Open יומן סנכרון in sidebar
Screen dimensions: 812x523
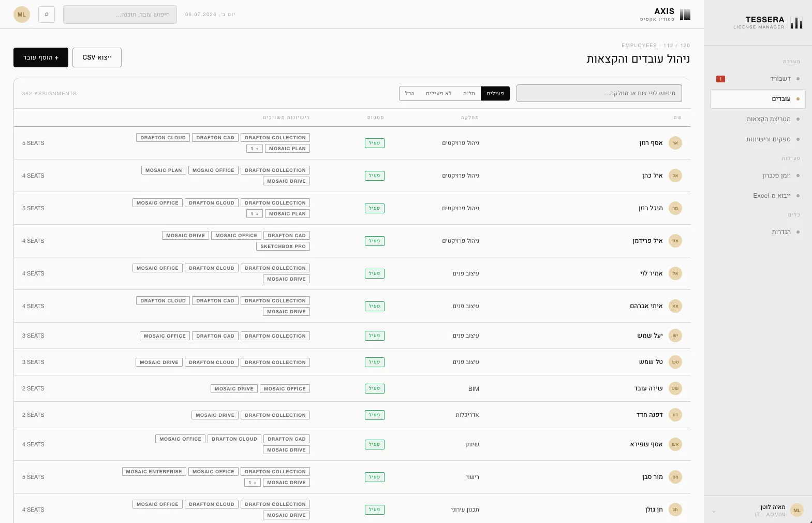(758, 176)
